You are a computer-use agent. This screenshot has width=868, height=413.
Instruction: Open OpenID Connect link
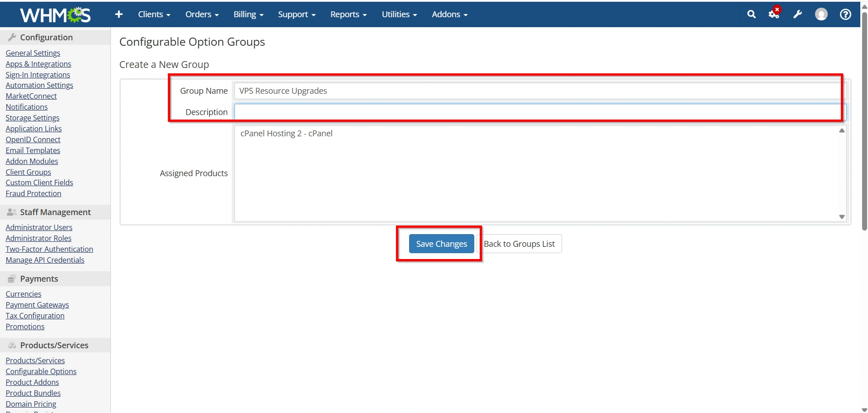(33, 139)
